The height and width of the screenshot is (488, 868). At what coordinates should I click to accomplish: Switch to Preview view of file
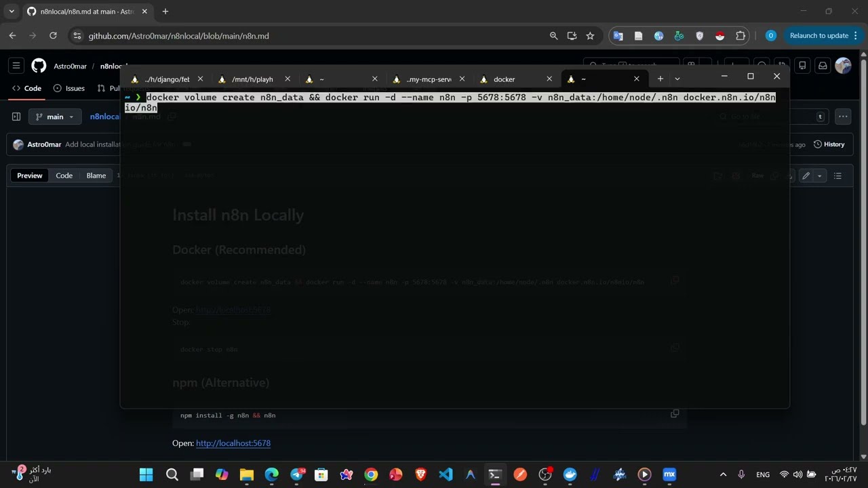pos(30,176)
